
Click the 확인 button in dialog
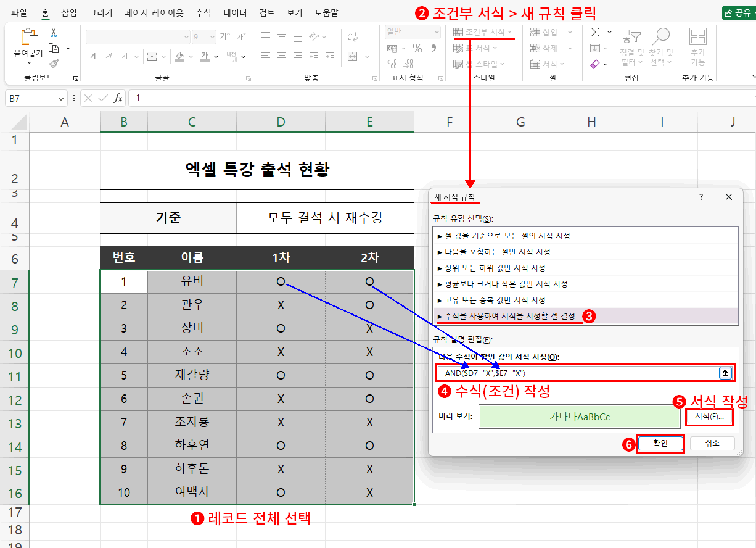coord(660,443)
